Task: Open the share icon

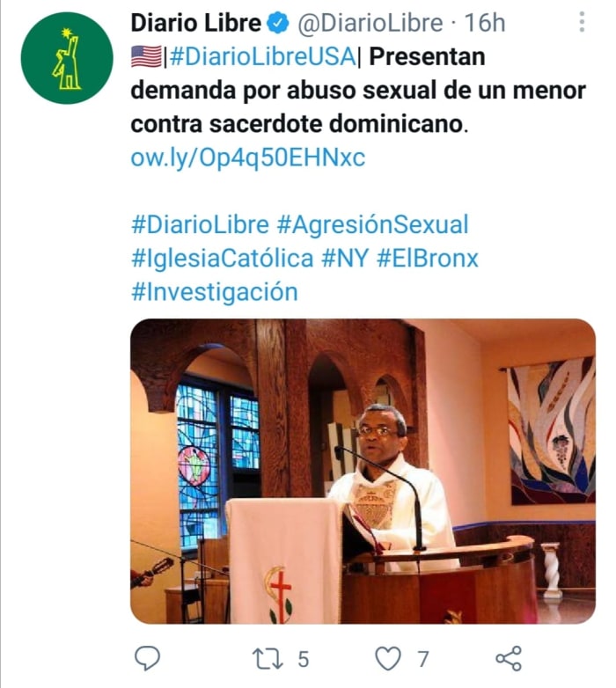Action: tap(509, 659)
